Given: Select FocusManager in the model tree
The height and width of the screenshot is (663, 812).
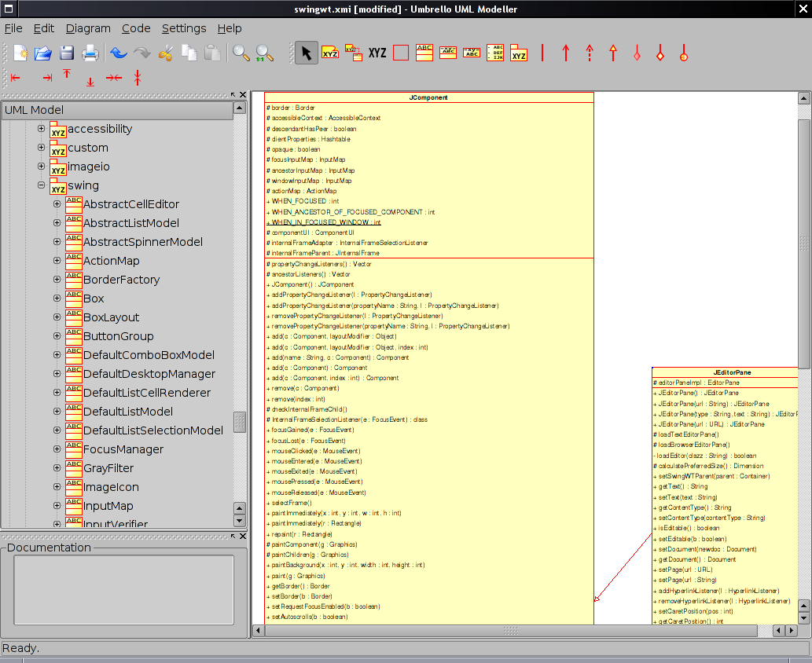Looking at the screenshot, I should pyautogui.click(x=123, y=449).
